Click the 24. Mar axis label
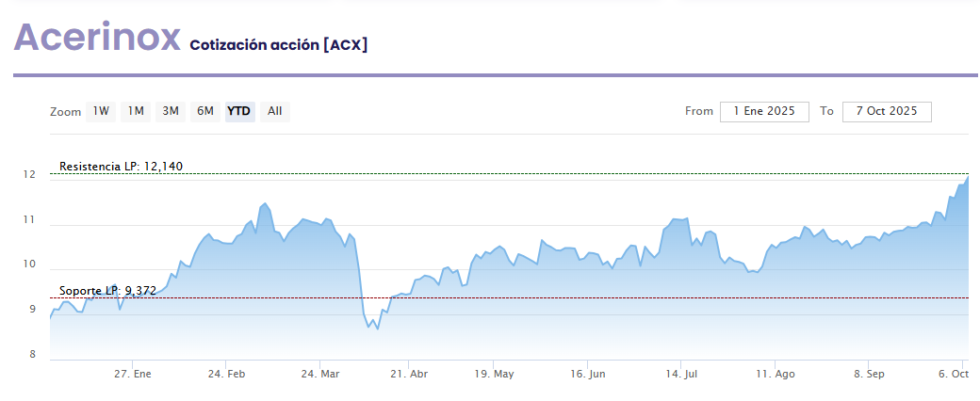The image size is (980, 401). click(319, 374)
